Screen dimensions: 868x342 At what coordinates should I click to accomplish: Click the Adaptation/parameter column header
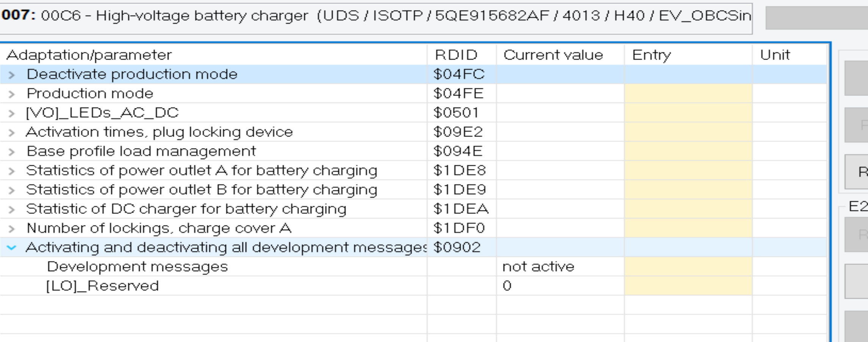click(89, 55)
